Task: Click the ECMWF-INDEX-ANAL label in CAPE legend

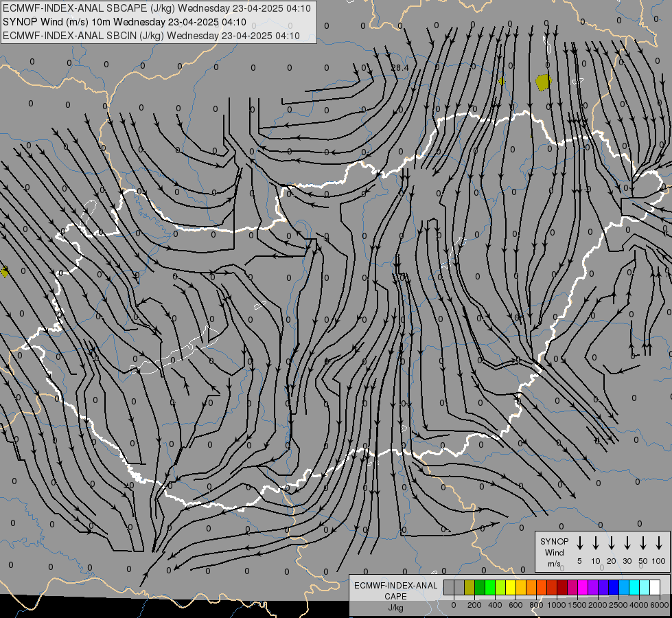Action: (395, 586)
